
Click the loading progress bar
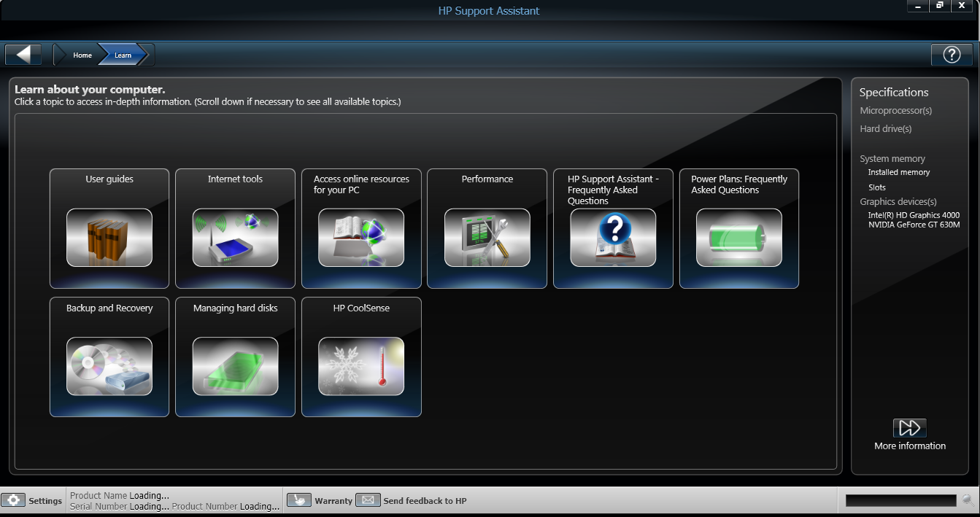900,500
